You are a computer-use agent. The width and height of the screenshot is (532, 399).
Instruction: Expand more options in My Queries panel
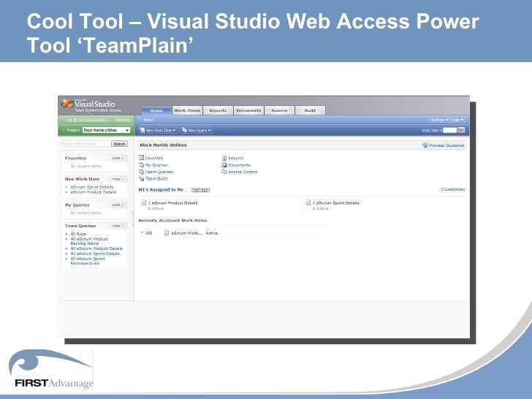click(118, 205)
